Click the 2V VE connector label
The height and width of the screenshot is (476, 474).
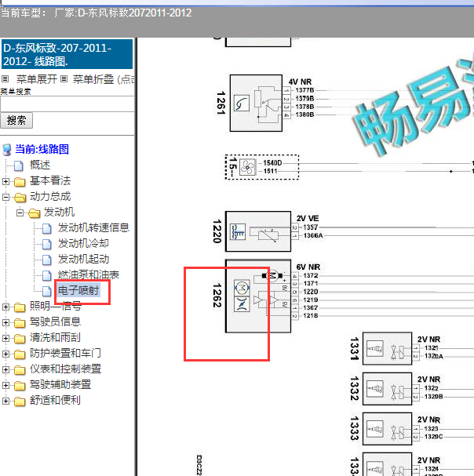308,219
